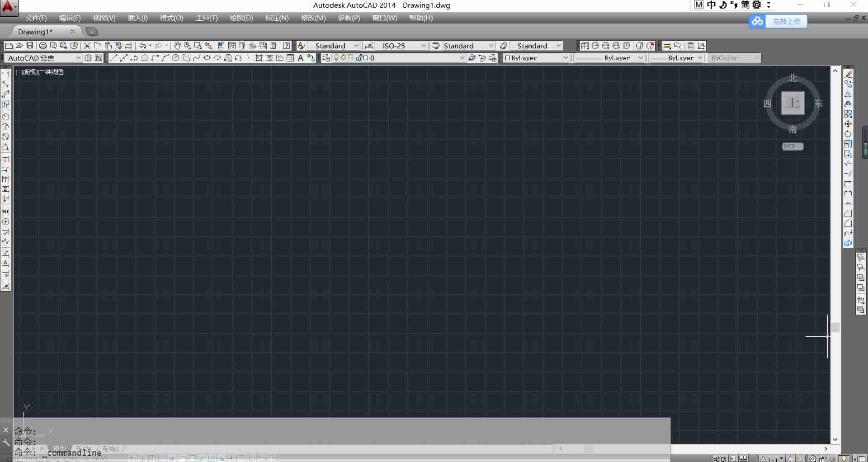Screen dimensions: 868x462
Task: Open the AutoCAD 经典 workspace dropdown
Action: click(43, 58)
